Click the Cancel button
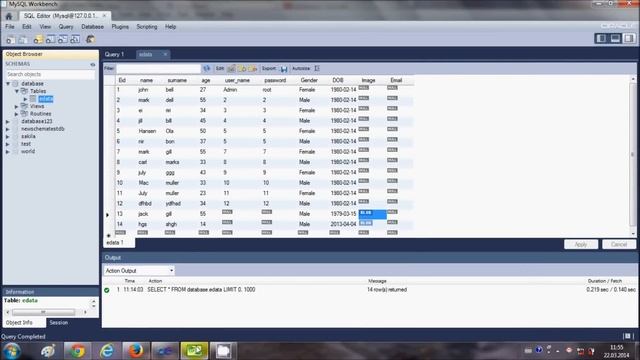Image resolution: width=640 pixels, height=360 pixels. click(x=619, y=244)
